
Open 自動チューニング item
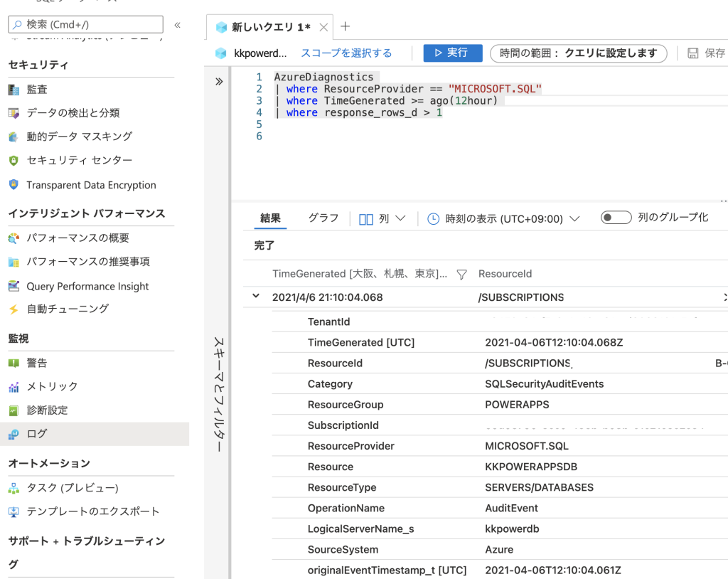click(x=68, y=309)
